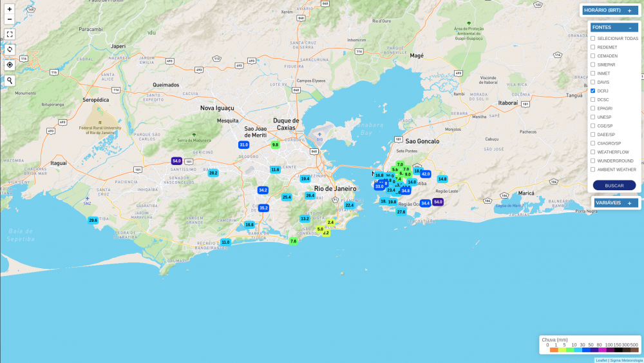
Task: Select the 34.2 rain station marker
Action: pos(263,190)
